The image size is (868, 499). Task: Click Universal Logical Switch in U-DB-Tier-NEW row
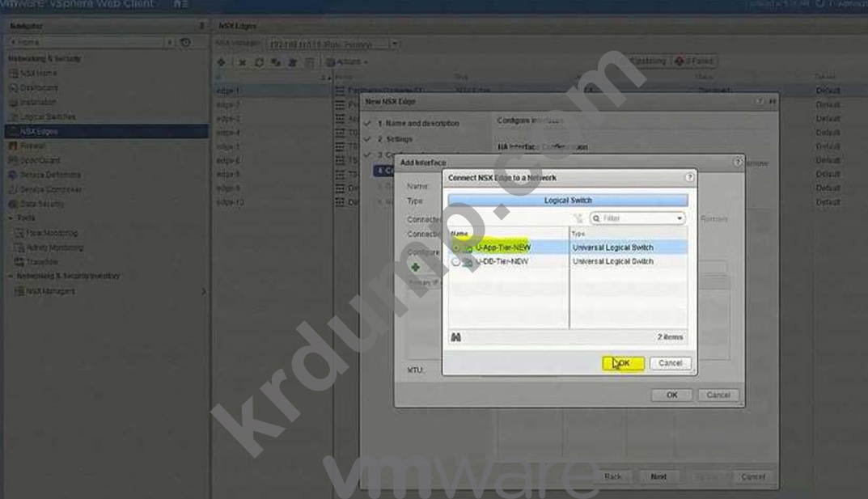tap(613, 262)
